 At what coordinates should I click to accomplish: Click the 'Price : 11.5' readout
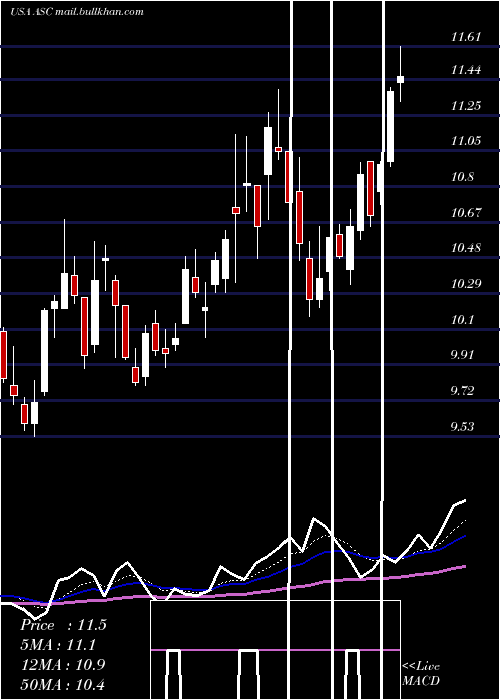tap(63, 625)
